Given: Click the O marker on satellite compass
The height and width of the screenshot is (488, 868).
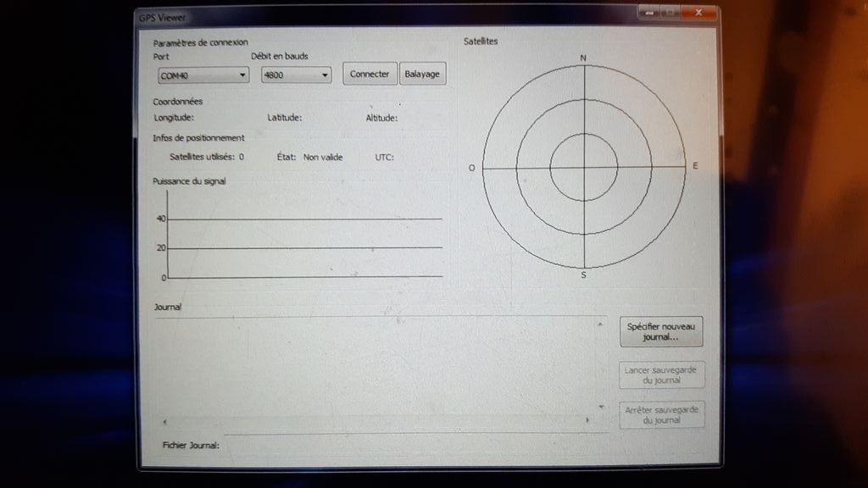Looking at the screenshot, I should tap(471, 168).
